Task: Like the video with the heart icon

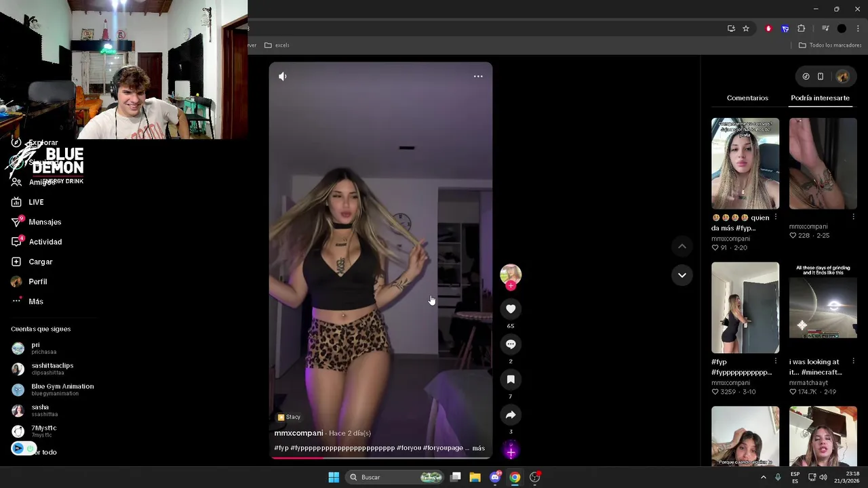Action: point(511,309)
